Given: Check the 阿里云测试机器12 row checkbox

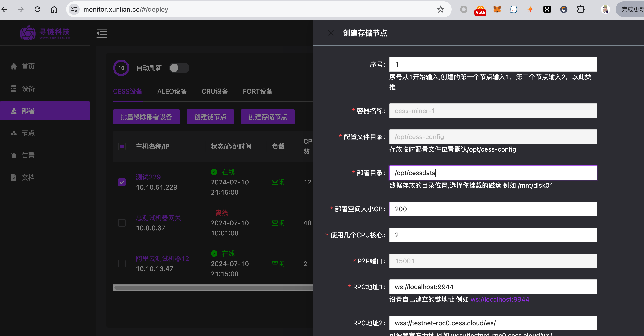Looking at the screenshot, I should click(x=122, y=263).
